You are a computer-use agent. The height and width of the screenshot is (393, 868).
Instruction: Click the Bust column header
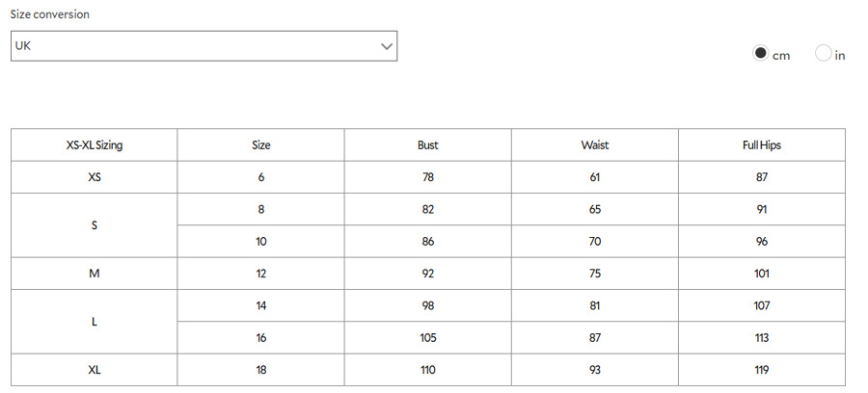point(428,145)
